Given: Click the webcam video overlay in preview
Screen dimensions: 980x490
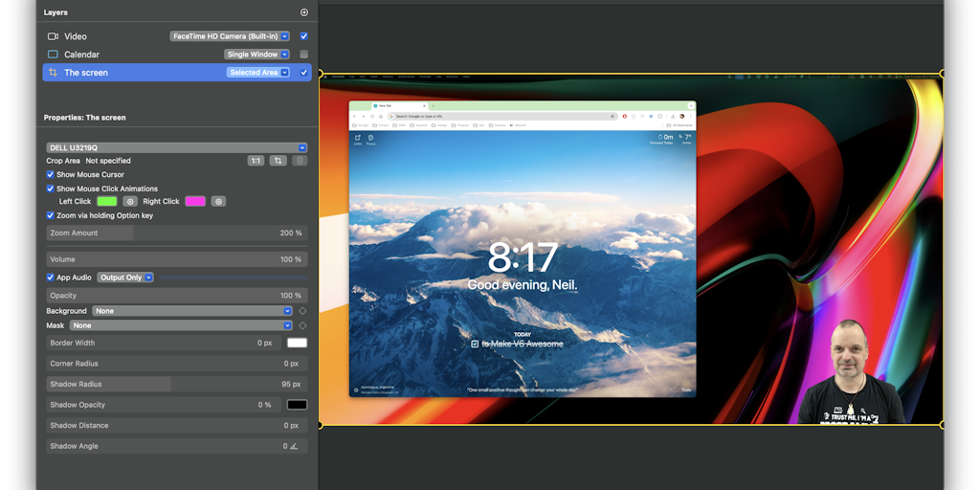Looking at the screenshot, I should 850,375.
